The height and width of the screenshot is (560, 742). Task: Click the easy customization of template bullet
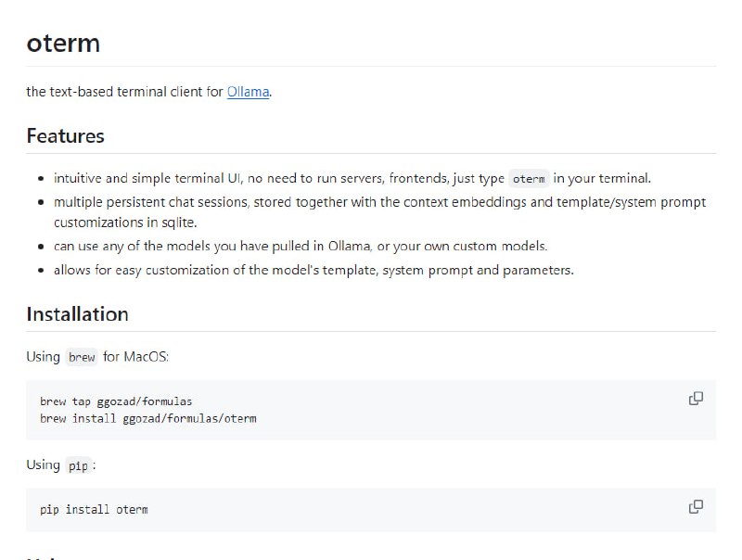point(313,270)
